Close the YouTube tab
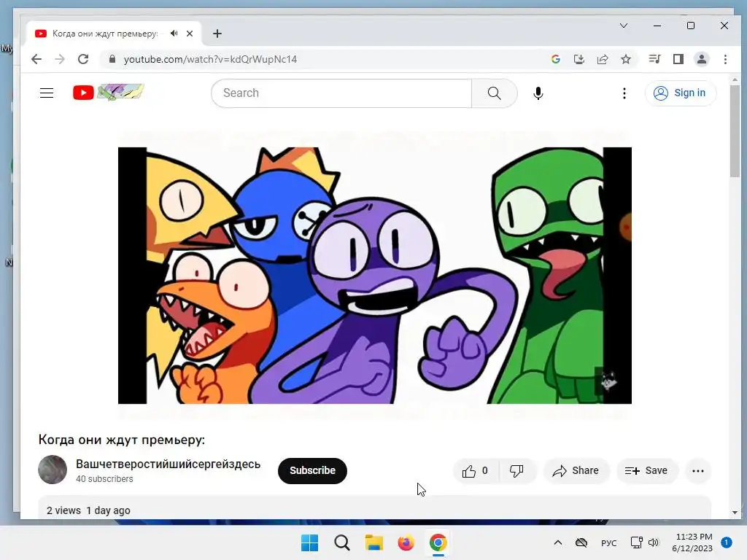747x560 pixels. pyautogui.click(x=190, y=34)
